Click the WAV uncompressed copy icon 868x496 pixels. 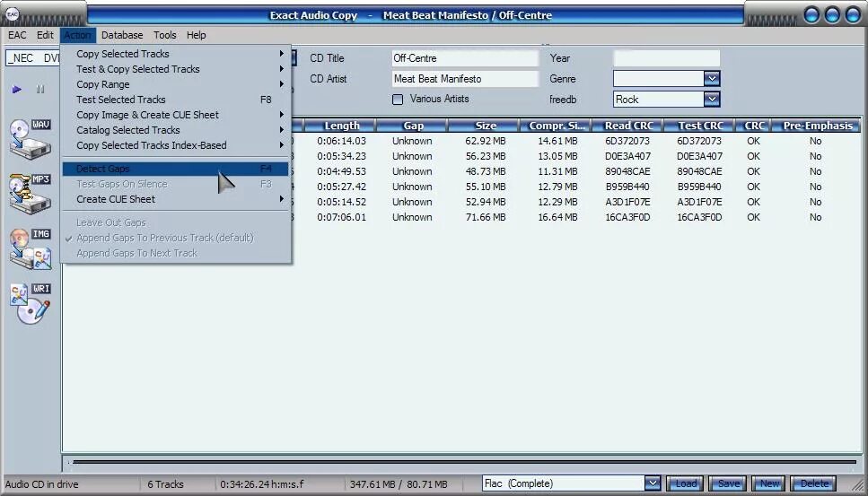(x=31, y=139)
